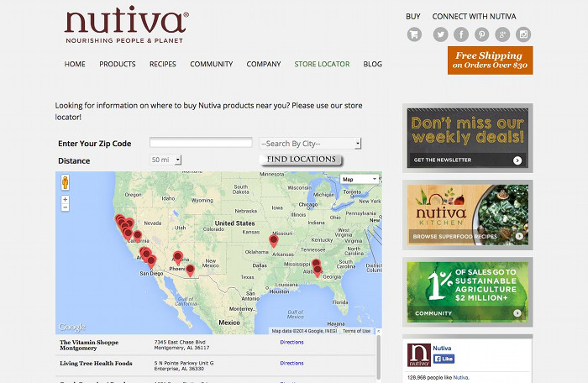Viewport: 588px width, 383px height.
Task: Go to the Products menu
Action: (x=117, y=64)
